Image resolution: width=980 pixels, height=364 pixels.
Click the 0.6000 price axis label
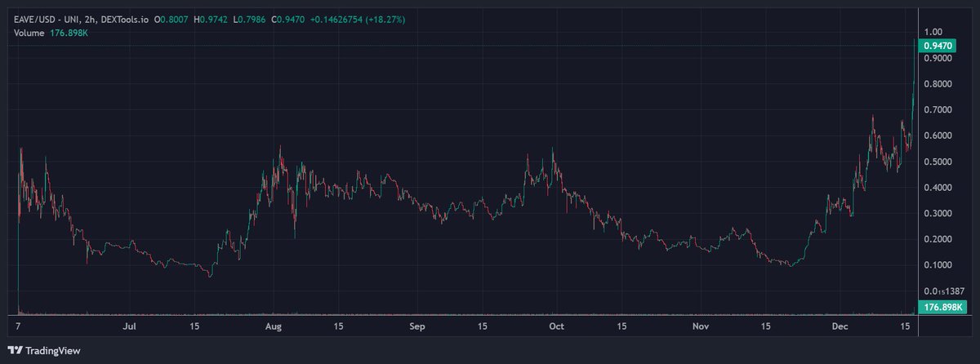938,135
